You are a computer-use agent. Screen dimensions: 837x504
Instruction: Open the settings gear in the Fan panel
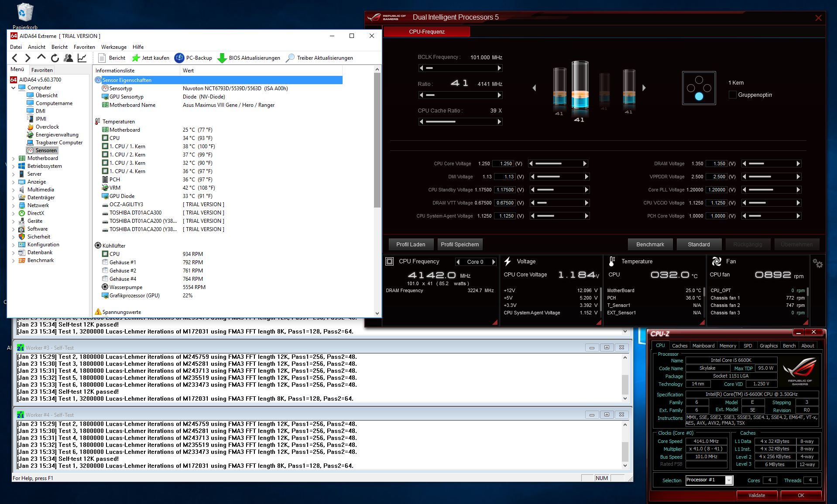click(x=817, y=263)
